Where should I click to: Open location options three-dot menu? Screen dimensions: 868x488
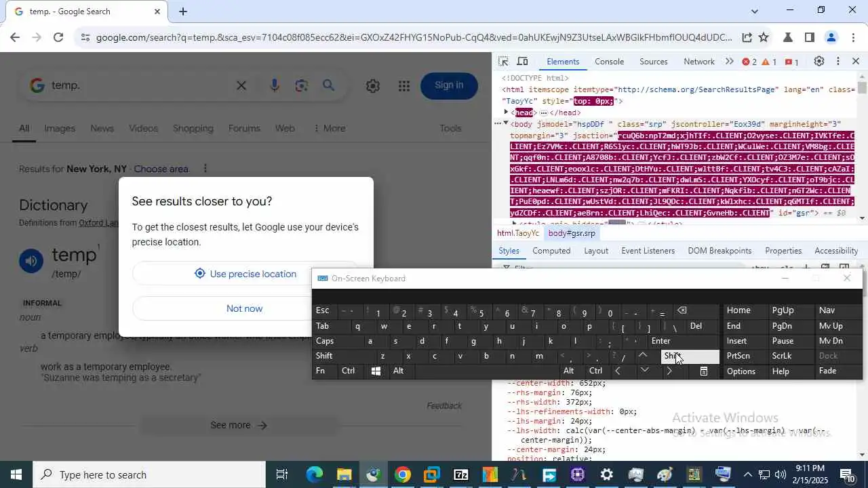click(x=205, y=168)
